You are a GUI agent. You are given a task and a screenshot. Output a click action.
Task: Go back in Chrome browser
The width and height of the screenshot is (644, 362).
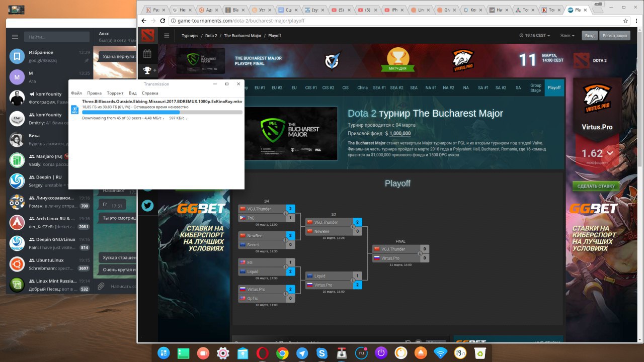pyautogui.click(x=144, y=21)
